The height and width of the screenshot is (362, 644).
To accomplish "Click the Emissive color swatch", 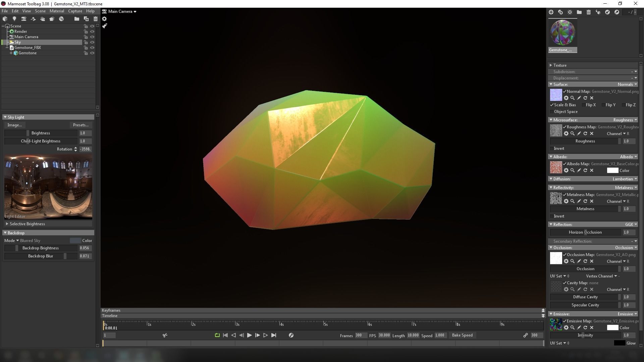I will pos(612,328).
